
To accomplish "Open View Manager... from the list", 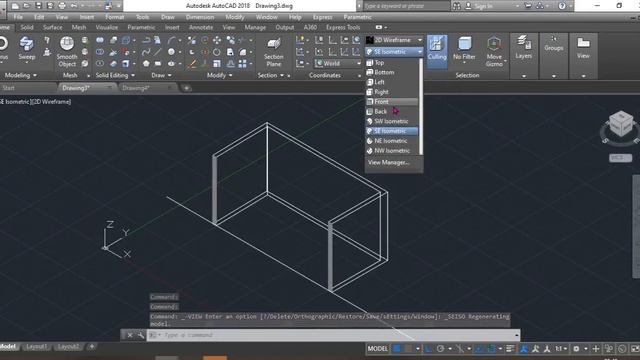I will point(388,162).
